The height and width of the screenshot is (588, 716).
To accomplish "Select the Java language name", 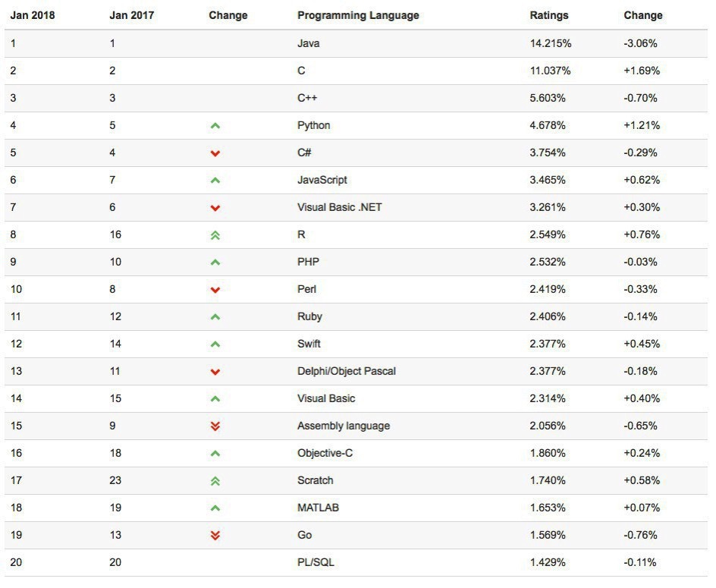I will [309, 43].
